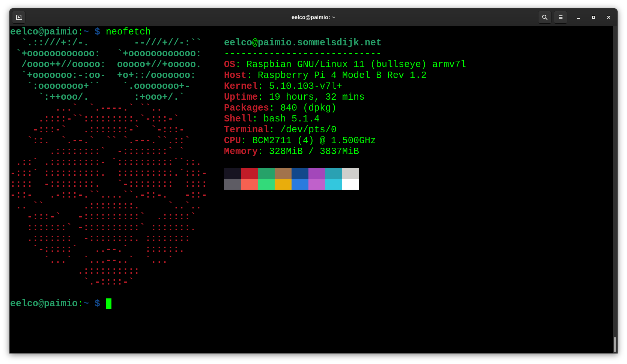627x364 pixels.
Task: Click the window title eelco@paimio: ~
Action: (x=313, y=17)
